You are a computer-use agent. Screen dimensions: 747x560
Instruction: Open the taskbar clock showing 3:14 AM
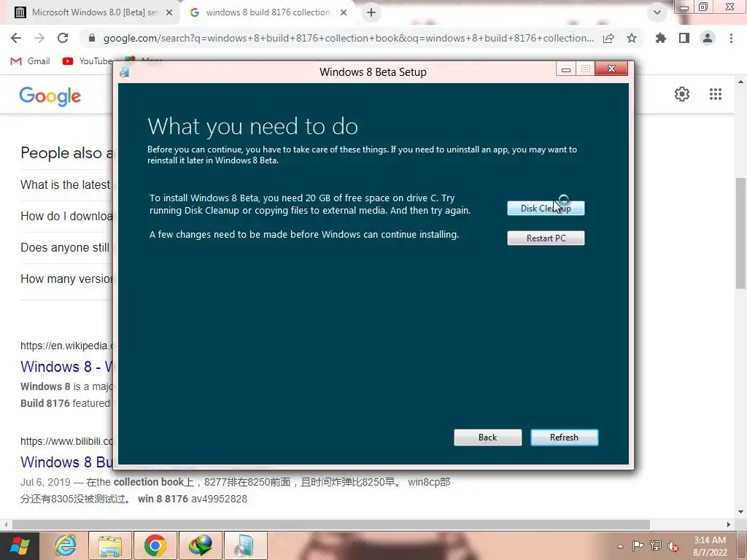tap(709, 546)
